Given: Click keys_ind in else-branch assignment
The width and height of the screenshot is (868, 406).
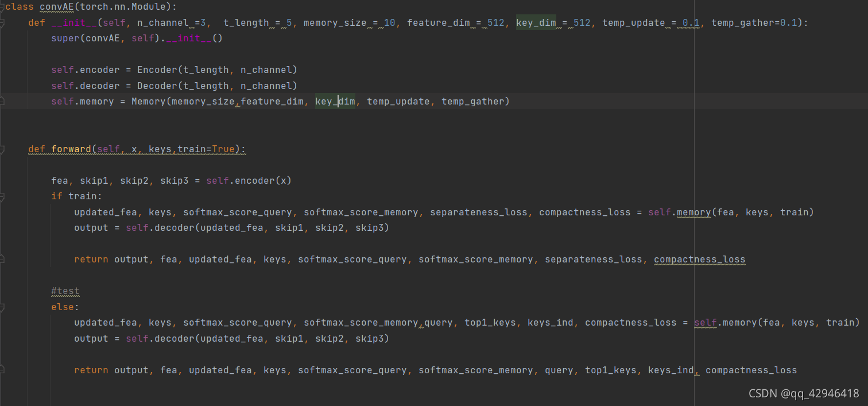Looking at the screenshot, I should coord(550,323).
